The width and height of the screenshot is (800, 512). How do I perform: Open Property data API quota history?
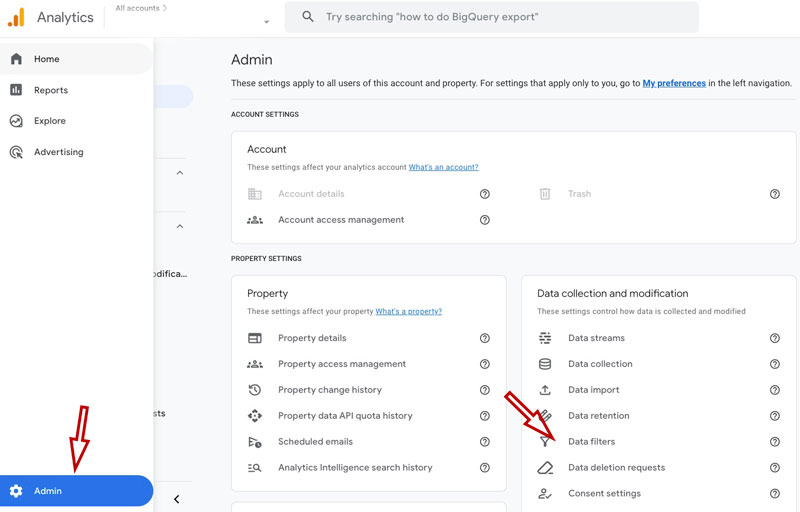click(345, 416)
